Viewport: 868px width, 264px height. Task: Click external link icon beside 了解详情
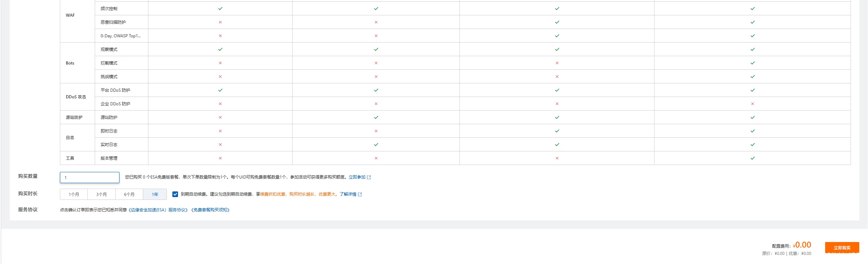pyautogui.click(x=360, y=195)
